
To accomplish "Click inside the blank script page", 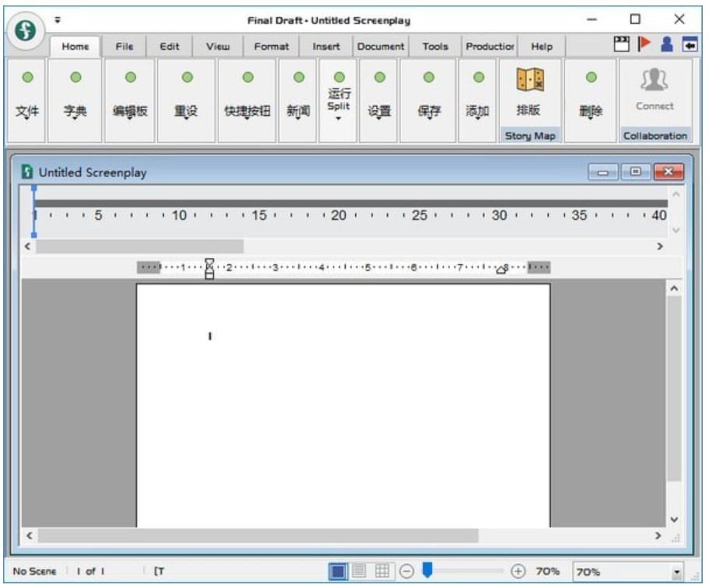I will 344,405.
